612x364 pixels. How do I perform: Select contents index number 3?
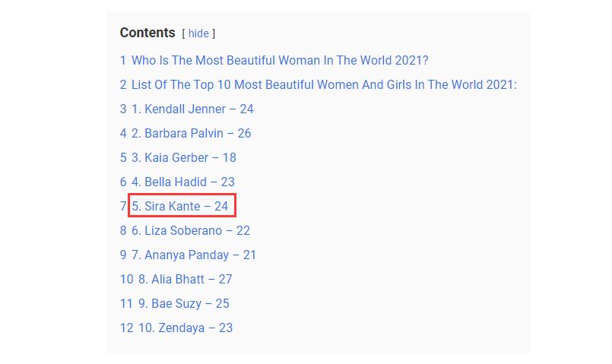pyautogui.click(x=123, y=109)
